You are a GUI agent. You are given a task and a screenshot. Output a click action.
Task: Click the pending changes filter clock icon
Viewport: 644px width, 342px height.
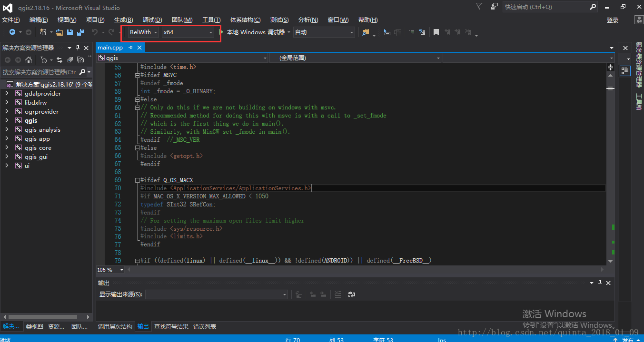tap(44, 60)
